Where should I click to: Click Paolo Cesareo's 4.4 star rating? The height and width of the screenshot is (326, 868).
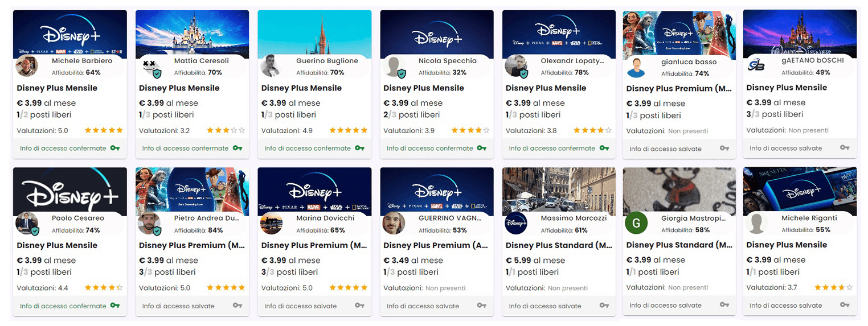pyautogui.click(x=104, y=288)
